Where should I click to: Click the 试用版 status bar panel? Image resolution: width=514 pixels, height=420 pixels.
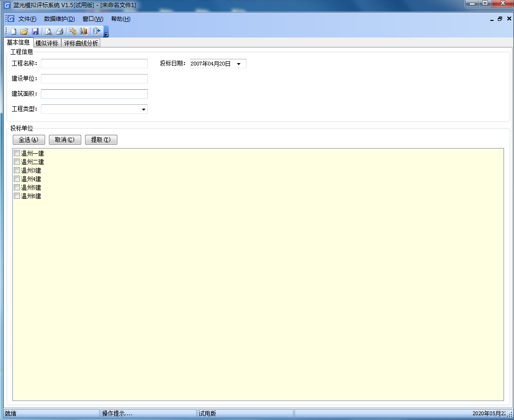tap(245, 413)
